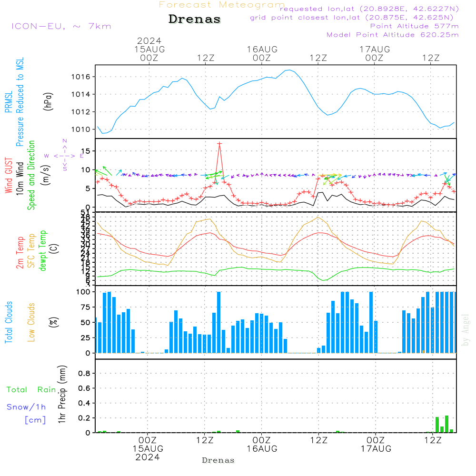Click the 1014 pressure tick value
The height and width of the screenshot is (476, 476).
[81, 94]
